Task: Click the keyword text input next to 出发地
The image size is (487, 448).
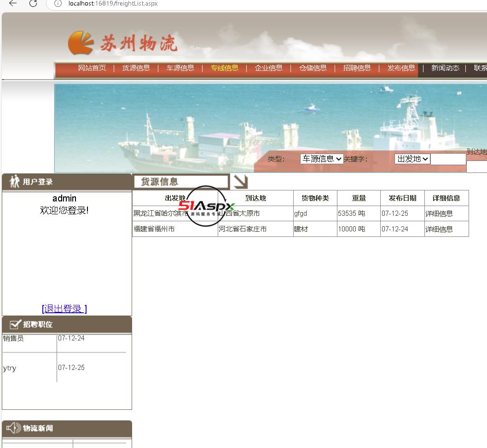Action: (x=448, y=159)
